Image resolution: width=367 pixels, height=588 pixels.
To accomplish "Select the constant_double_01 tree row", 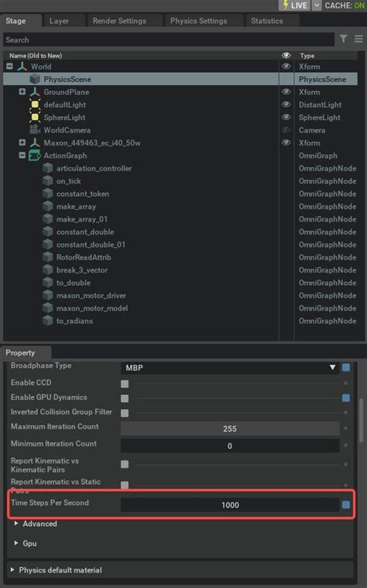I will [180, 245].
